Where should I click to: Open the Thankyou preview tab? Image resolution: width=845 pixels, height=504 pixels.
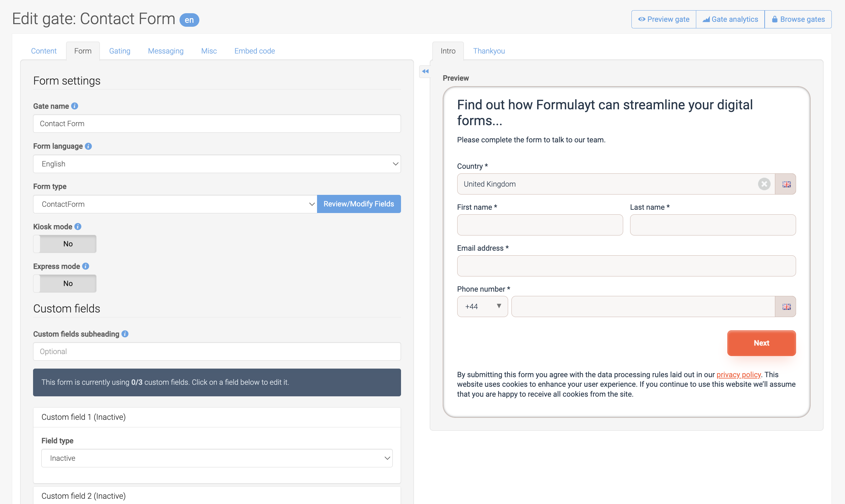tap(489, 51)
